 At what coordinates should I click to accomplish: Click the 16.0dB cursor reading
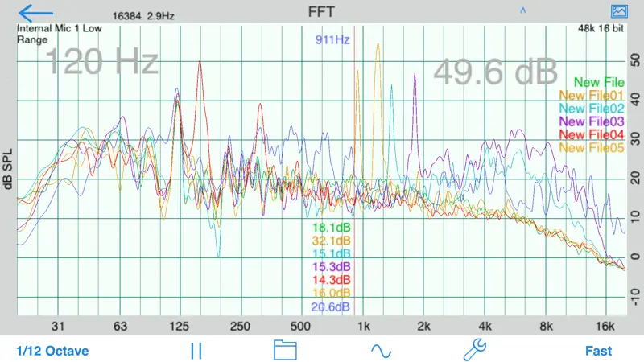pyautogui.click(x=331, y=294)
